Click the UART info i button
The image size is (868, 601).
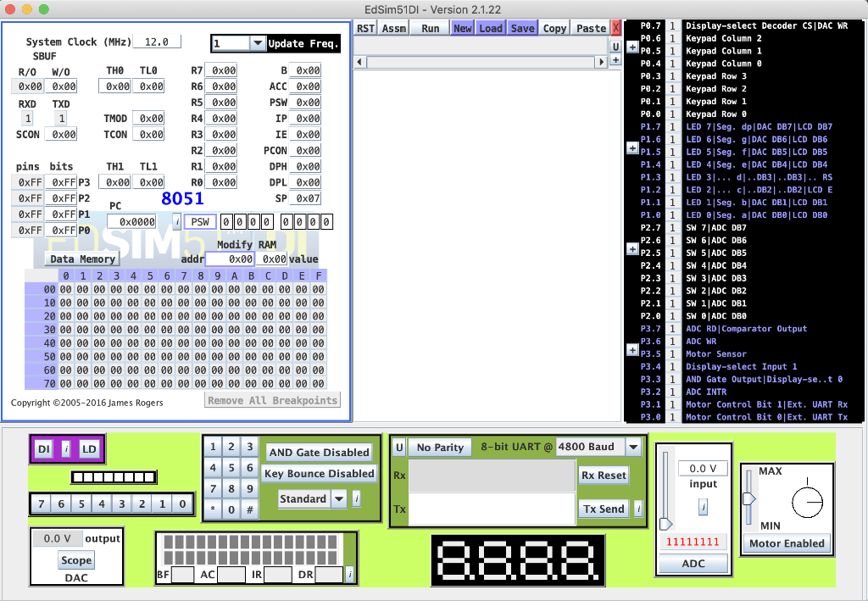pos(638,509)
